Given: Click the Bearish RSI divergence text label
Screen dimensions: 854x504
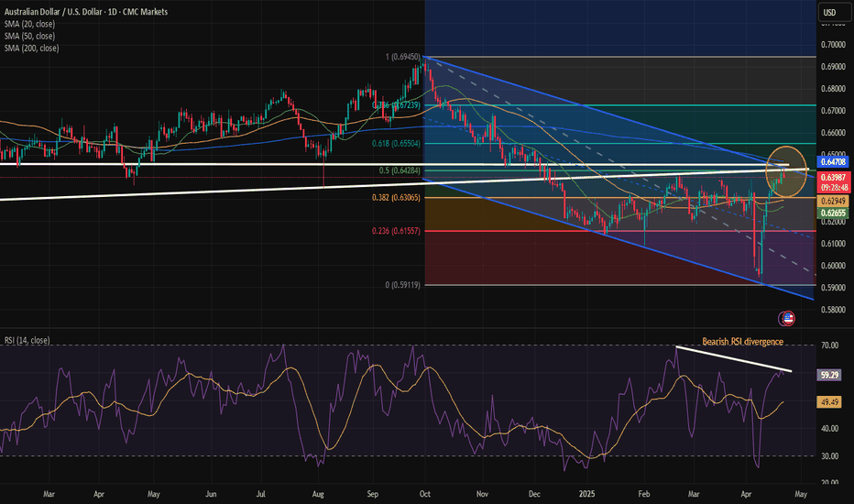Looking at the screenshot, I should [742, 342].
